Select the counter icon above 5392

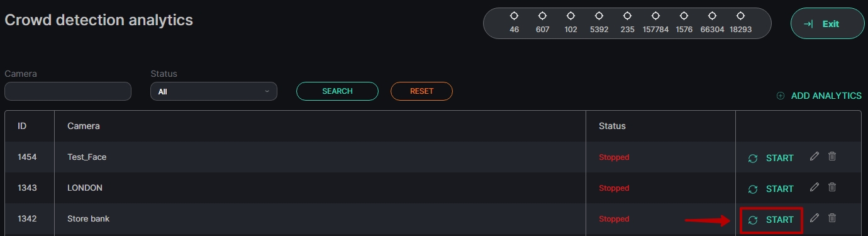[599, 16]
